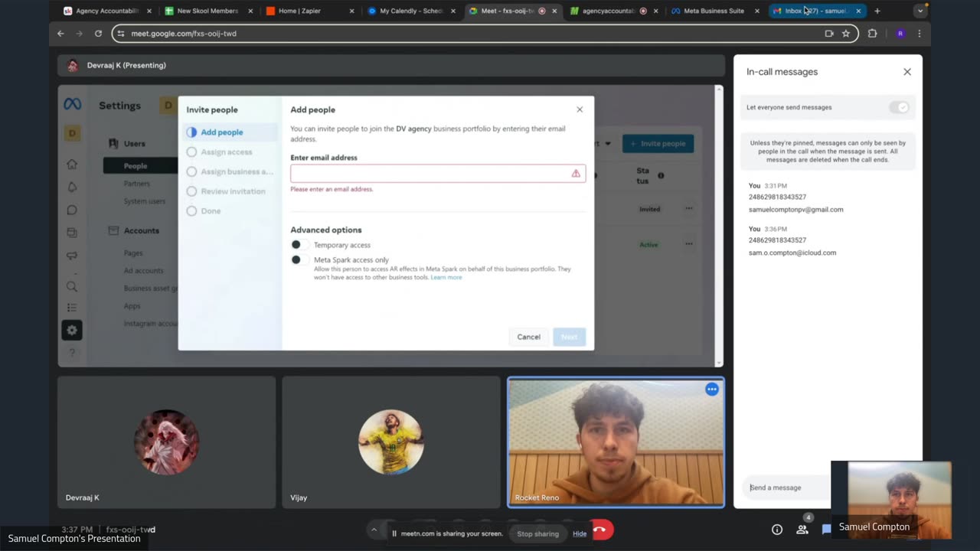Open Ad accounts under Accounts
Screen dimensions: 980x551
143,271
